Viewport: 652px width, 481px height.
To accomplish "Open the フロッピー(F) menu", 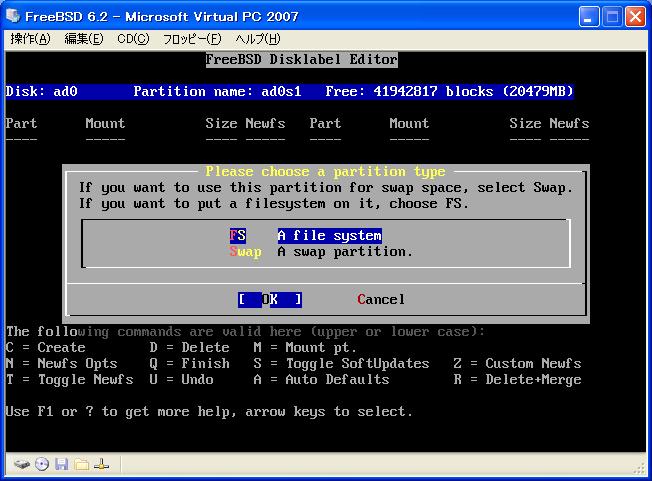I will tap(192, 39).
